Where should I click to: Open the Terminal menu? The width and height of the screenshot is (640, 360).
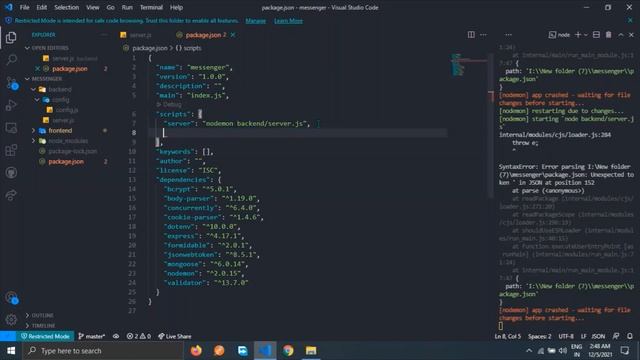[151, 7]
